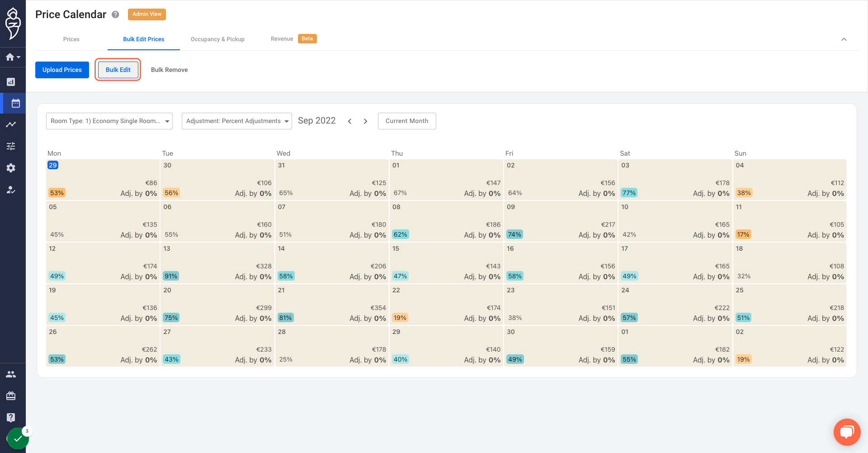Click the gift card icon in sidebar
This screenshot has height=453, width=868.
click(11, 396)
